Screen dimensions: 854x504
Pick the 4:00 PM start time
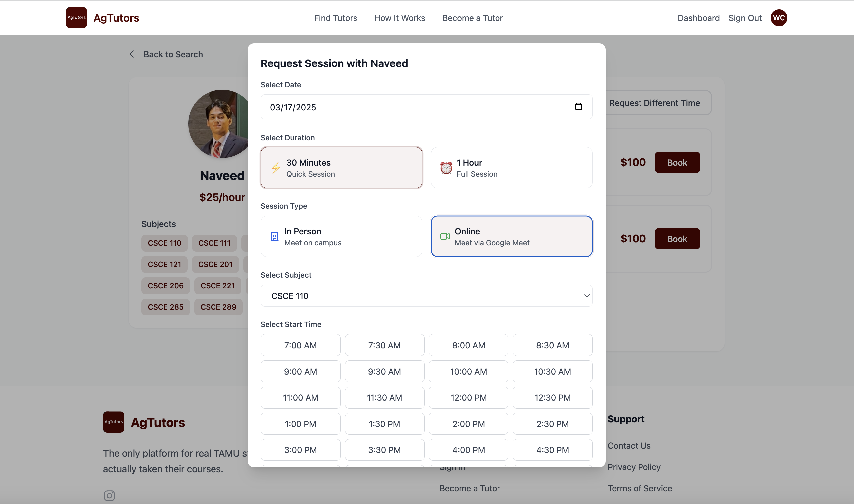tap(469, 450)
